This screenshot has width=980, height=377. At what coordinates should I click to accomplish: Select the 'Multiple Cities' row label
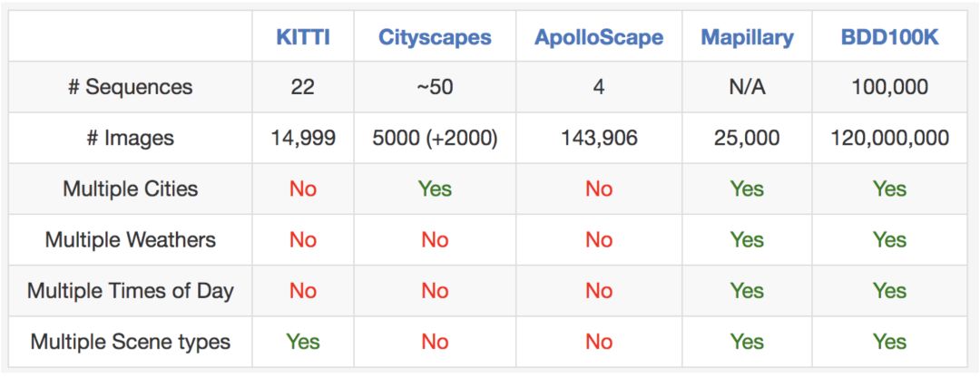131,188
